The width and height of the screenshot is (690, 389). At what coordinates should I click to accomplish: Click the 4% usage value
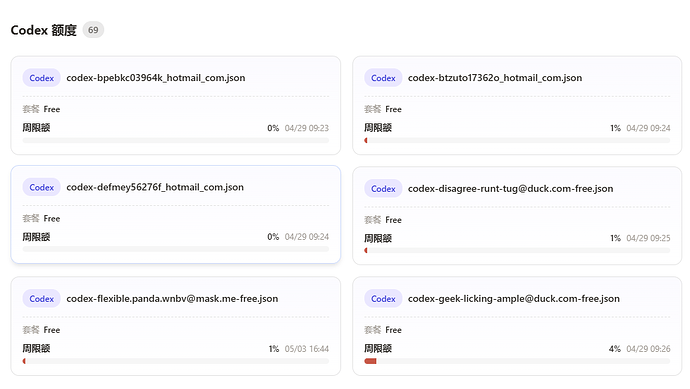tap(615, 349)
